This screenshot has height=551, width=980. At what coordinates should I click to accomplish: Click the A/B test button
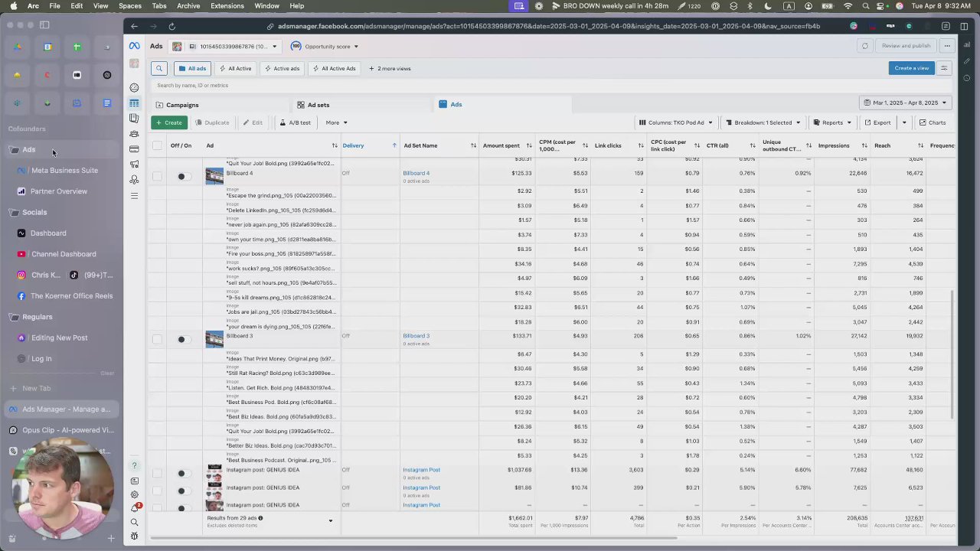[295, 122]
